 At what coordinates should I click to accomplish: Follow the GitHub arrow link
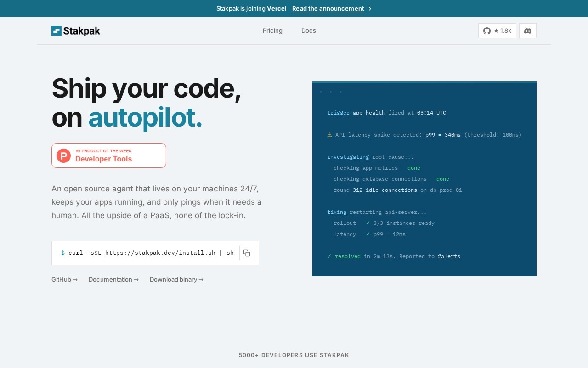click(64, 279)
